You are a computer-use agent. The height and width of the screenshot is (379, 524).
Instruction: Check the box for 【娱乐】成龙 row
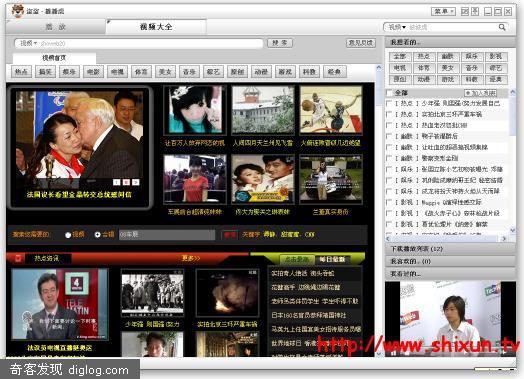tap(389, 191)
